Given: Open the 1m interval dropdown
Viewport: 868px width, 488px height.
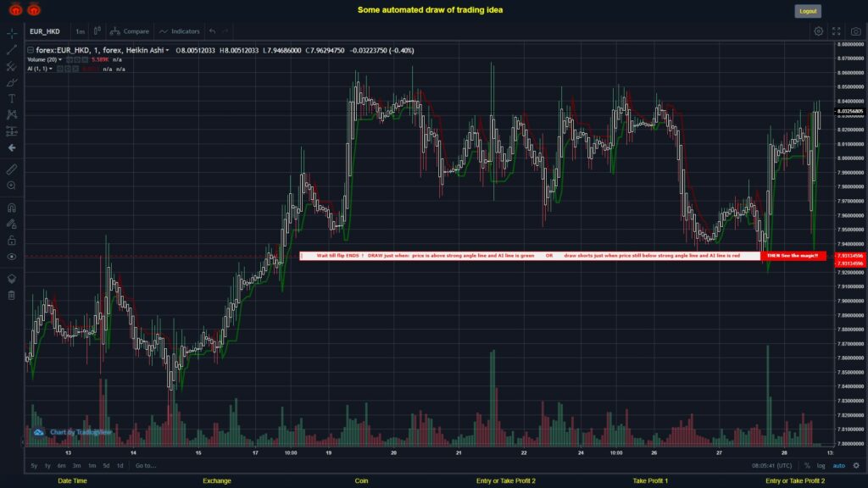Looking at the screenshot, I should [81, 31].
